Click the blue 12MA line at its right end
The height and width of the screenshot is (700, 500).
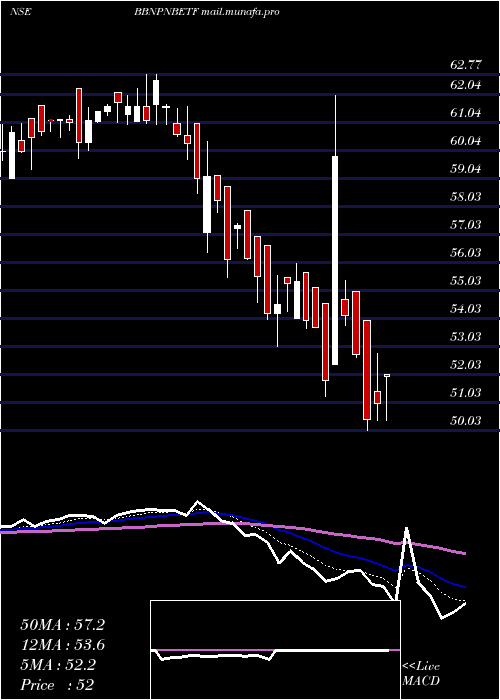(x=463, y=586)
